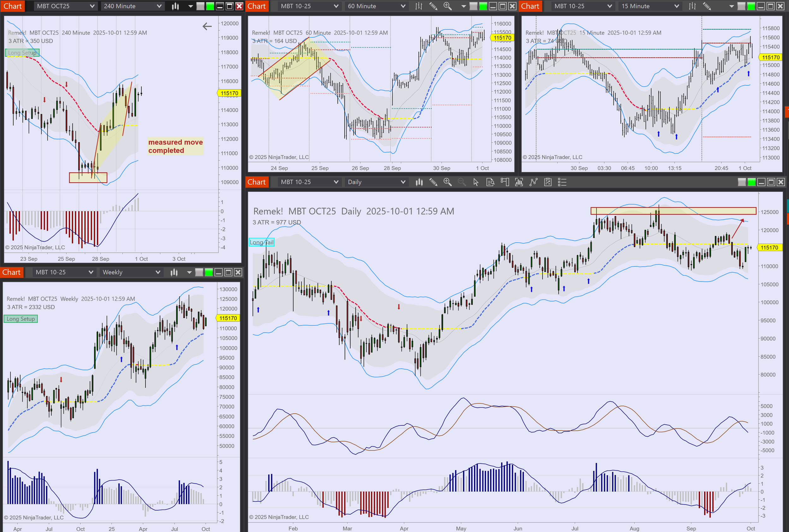Click zoom in magnifier on 60 Minute chart
Viewport: 789px width, 532px height.
point(447,6)
